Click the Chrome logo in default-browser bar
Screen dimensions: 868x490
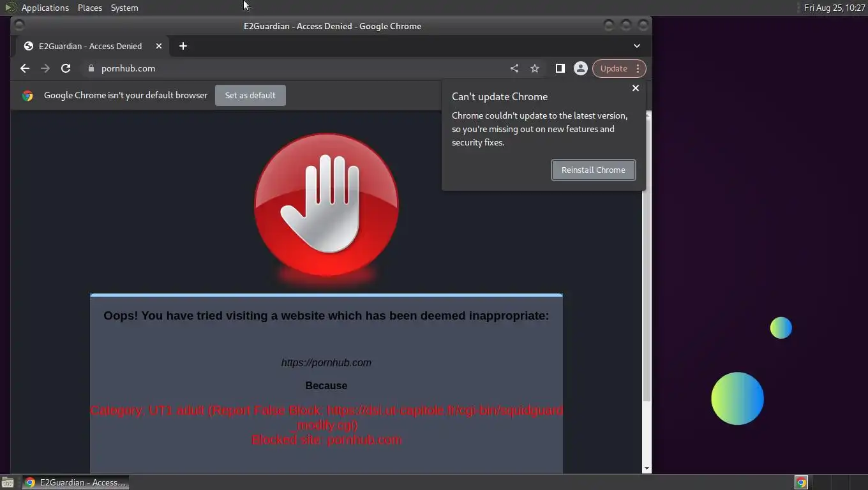click(x=27, y=96)
